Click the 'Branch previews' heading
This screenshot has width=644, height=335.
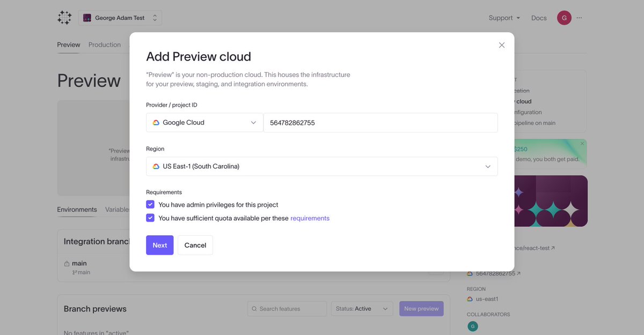[95, 309]
